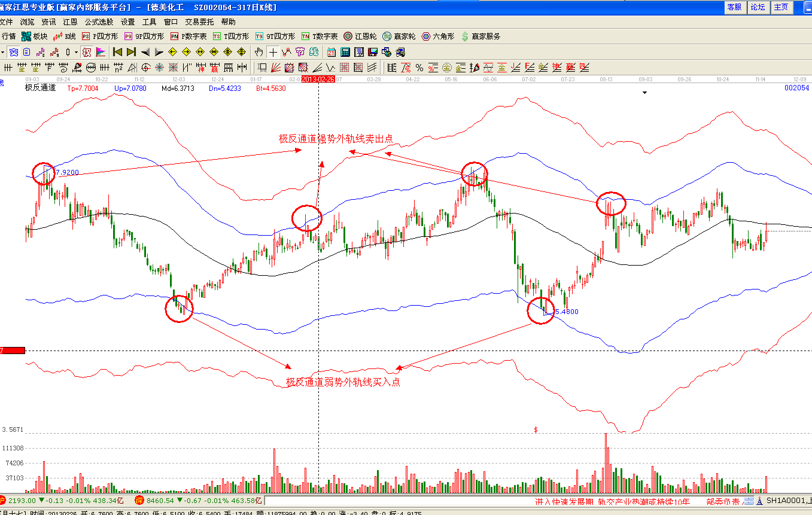Expand the leftmost toolbar dropdown arrow

(x=2, y=52)
